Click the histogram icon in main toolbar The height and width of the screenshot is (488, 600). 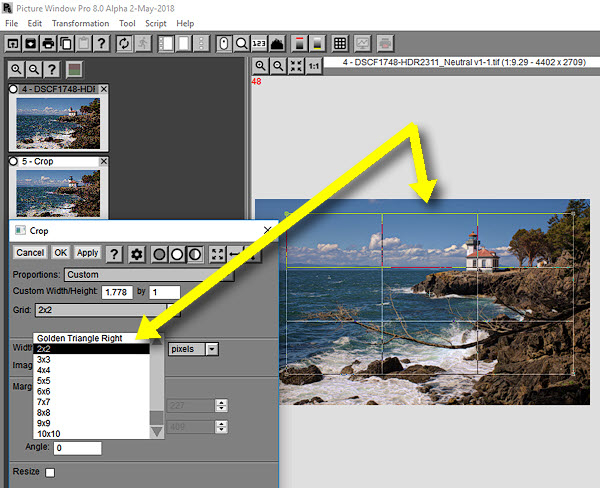coord(278,43)
